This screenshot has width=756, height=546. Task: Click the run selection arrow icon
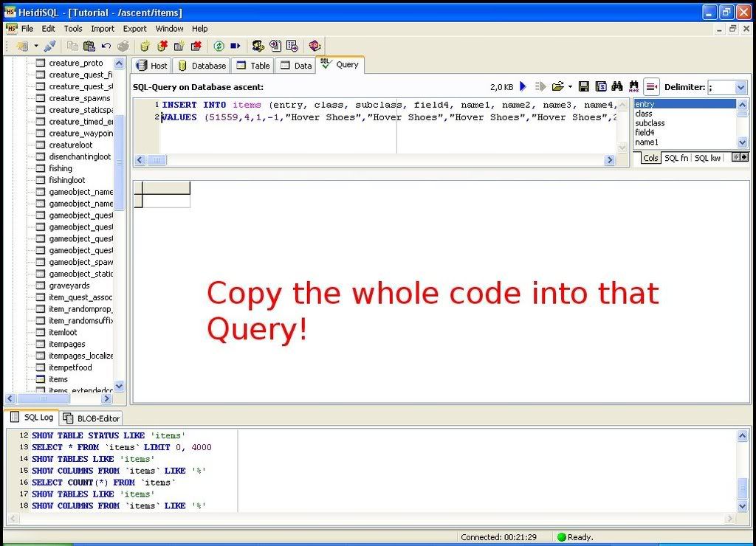coord(540,87)
